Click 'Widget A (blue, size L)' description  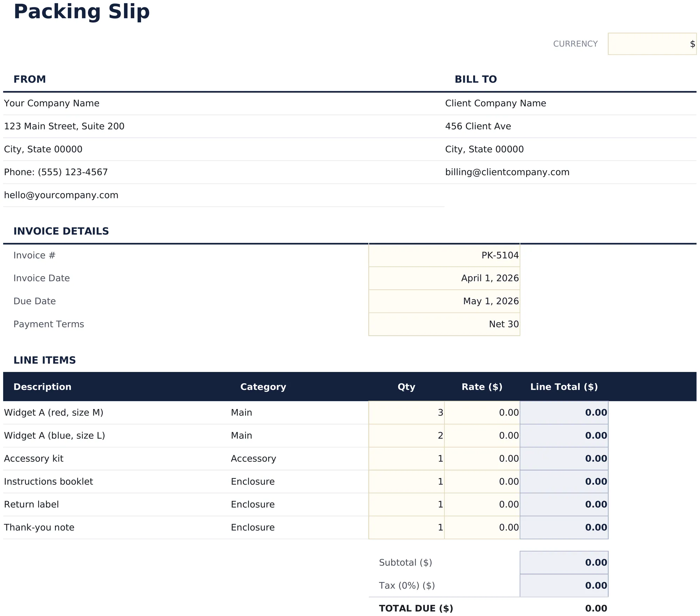[54, 435]
